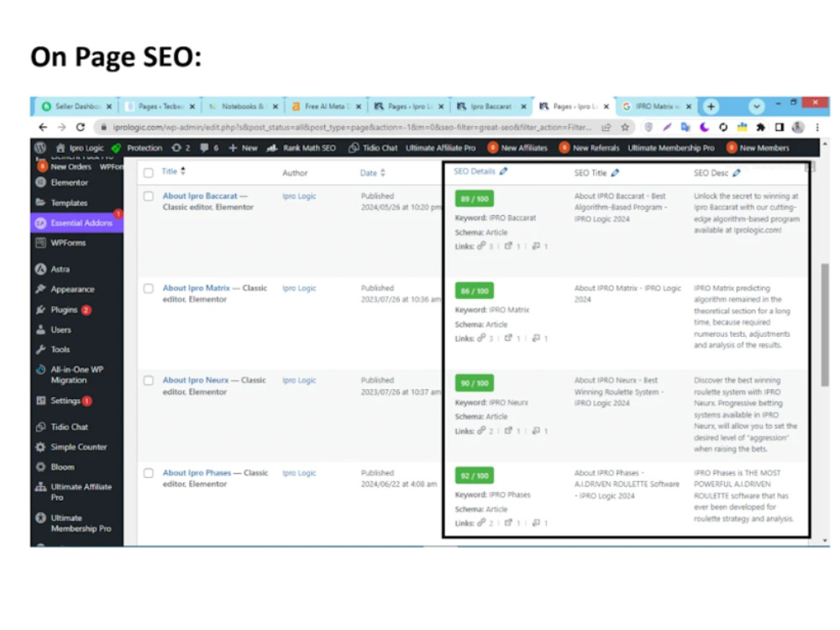Open Appearance in the sidebar

tap(72, 289)
